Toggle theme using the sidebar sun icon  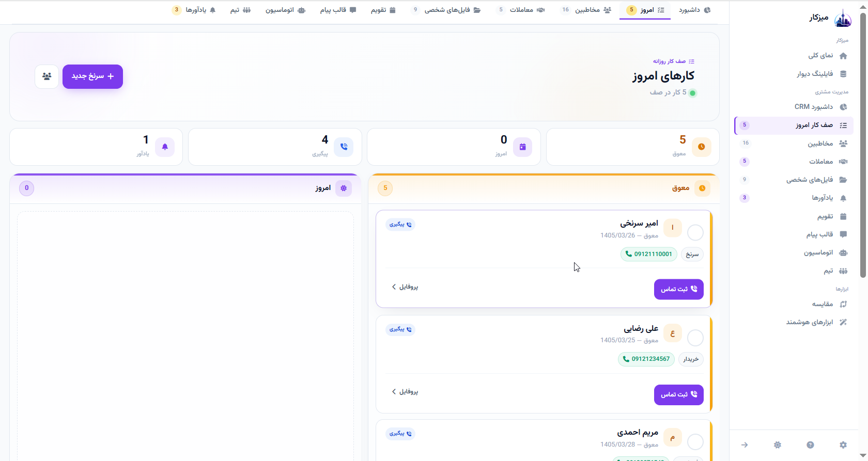coord(778,445)
